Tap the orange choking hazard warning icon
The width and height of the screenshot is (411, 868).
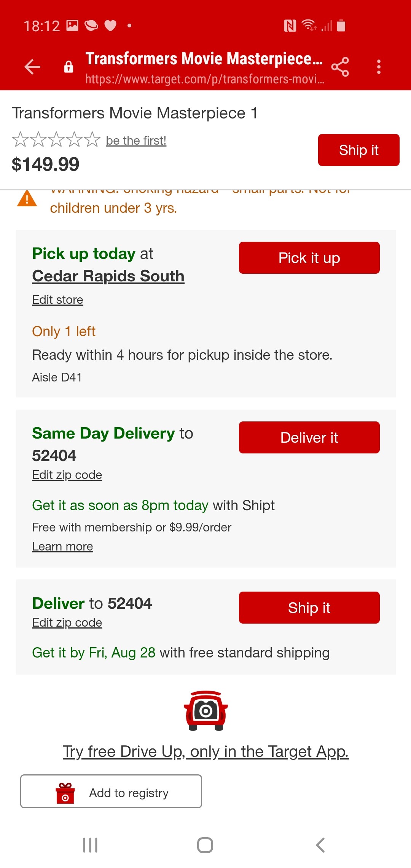coord(27,198)
